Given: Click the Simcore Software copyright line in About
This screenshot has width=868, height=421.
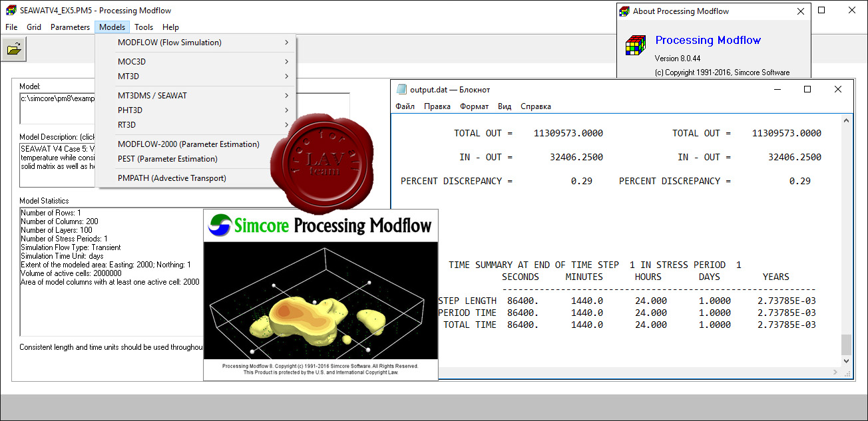Looking at the screenshot, I should click(722, 72).
